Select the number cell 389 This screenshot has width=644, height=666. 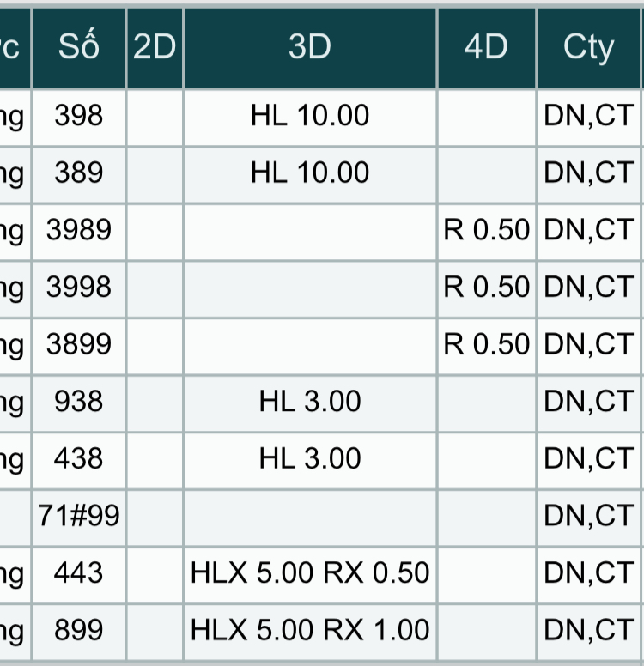click(x=78, y=173)
